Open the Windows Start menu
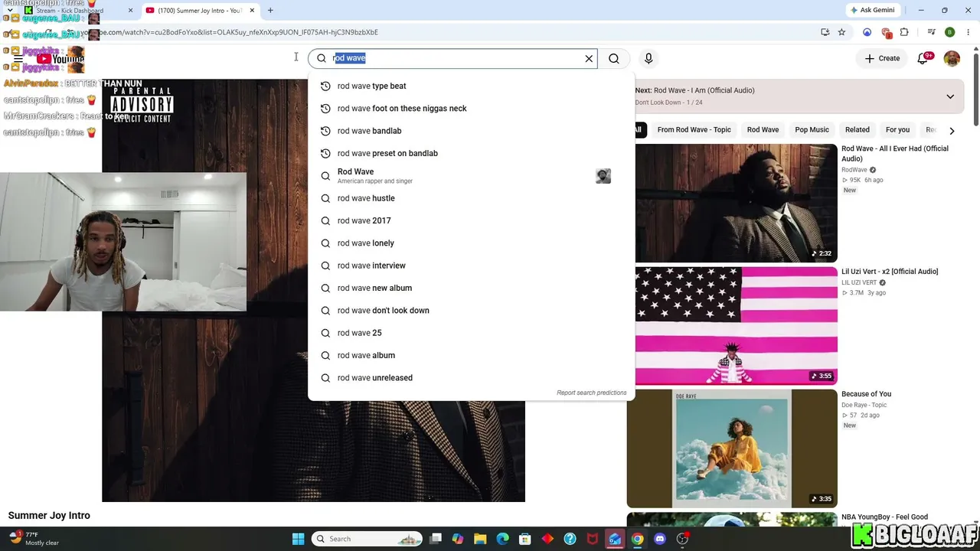This screenshot has width=980, height=551. (299, 539)
